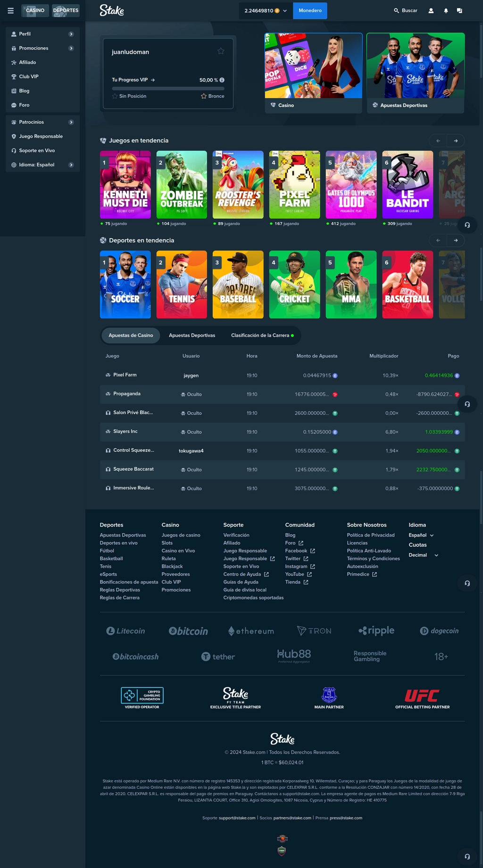Image resolution: width=483 pixels, height=868 pixels.
Task: Open the hamburger menu icon
Action: point(10,10)
